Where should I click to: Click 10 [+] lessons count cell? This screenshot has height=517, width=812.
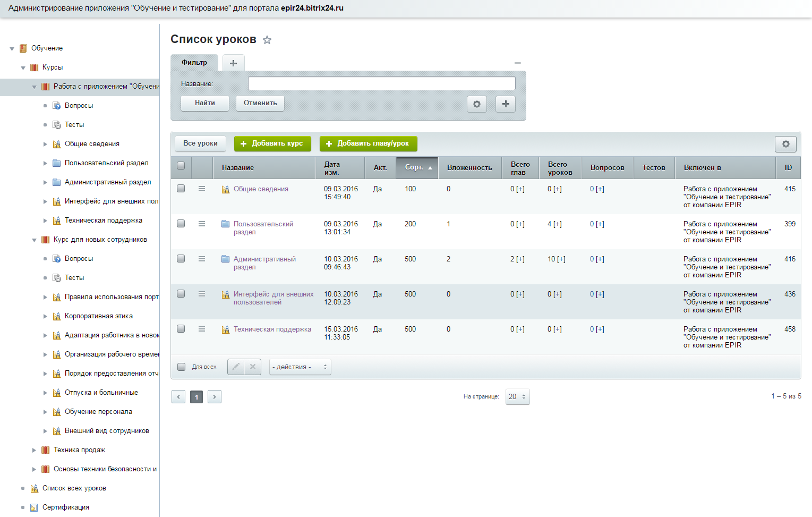pyautogui.click(x=557, y=259)
